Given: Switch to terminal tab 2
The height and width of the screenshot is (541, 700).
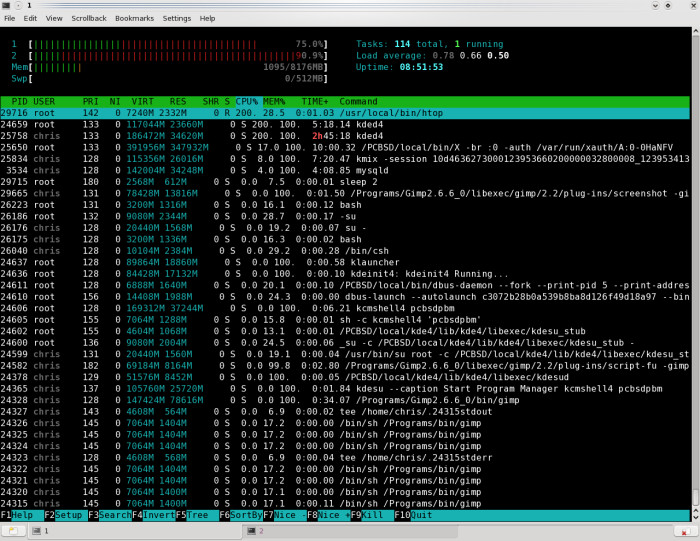Looking at the screenshot, I should (x=350, y=531).
